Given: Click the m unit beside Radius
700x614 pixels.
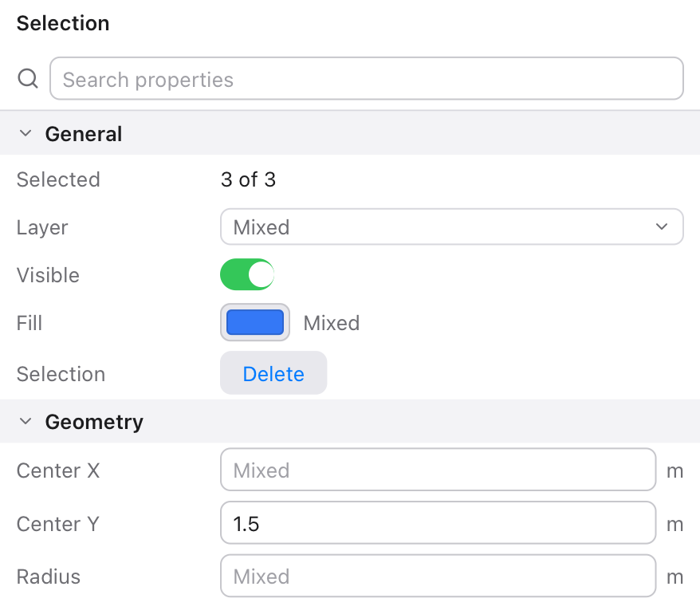Looking at the screenshot, I should point(675,577).
